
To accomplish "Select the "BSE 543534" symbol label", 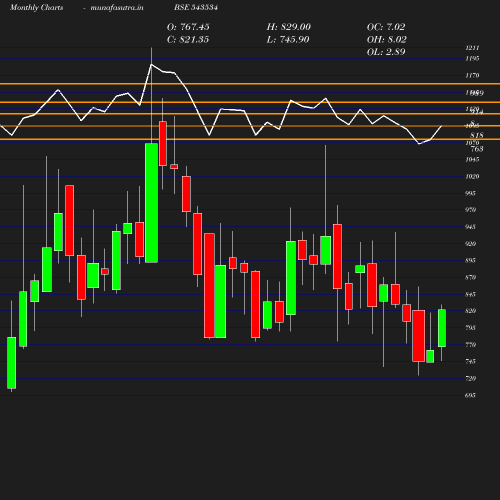I will click(x=196, y=7).
